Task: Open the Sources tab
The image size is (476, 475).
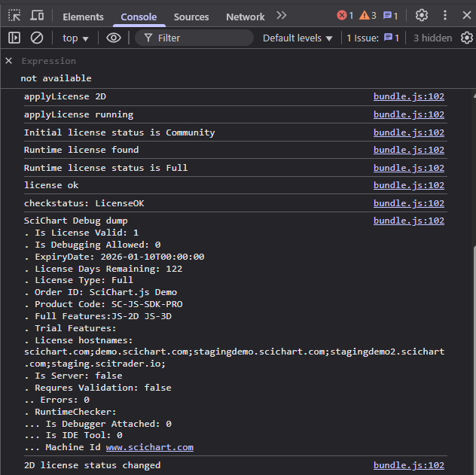Action: coord(191,17)
